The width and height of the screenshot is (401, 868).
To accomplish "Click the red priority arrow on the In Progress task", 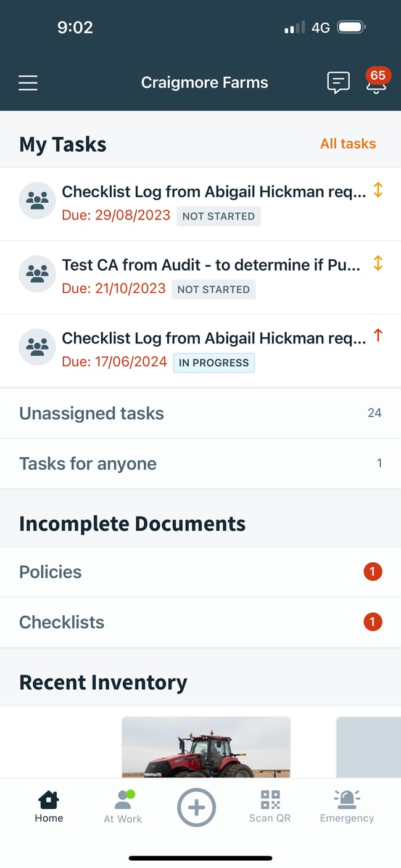I will coord(378,336).
